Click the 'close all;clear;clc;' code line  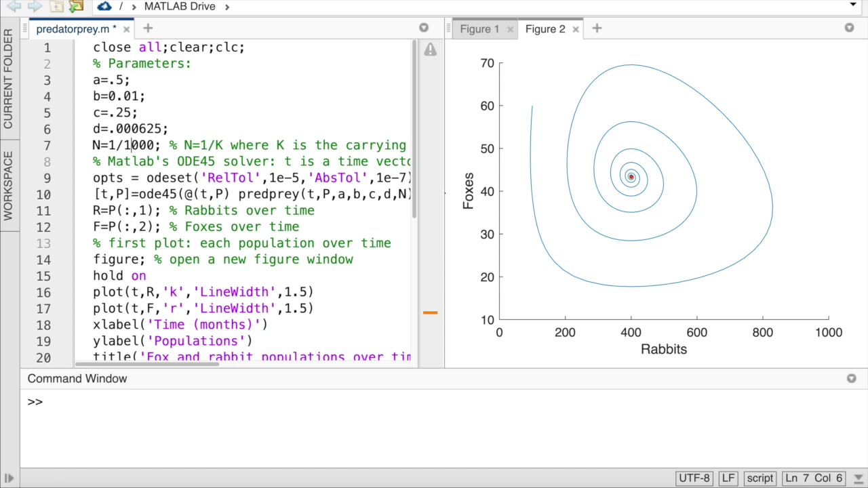(169, 47)
